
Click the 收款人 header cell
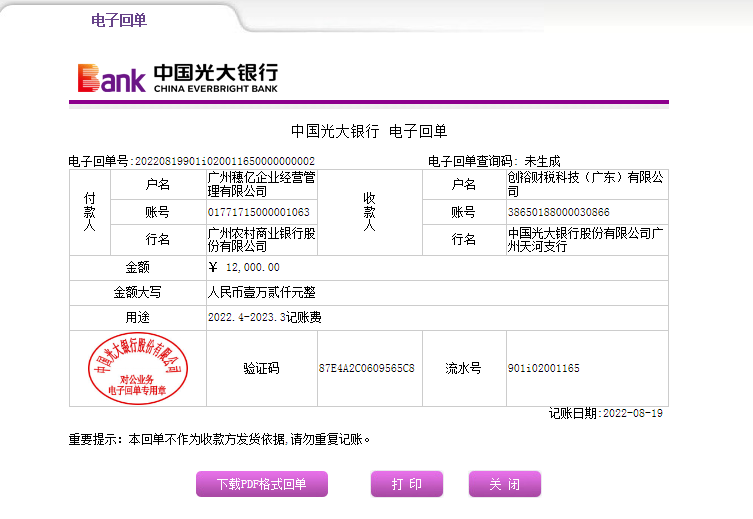(369, 212)
